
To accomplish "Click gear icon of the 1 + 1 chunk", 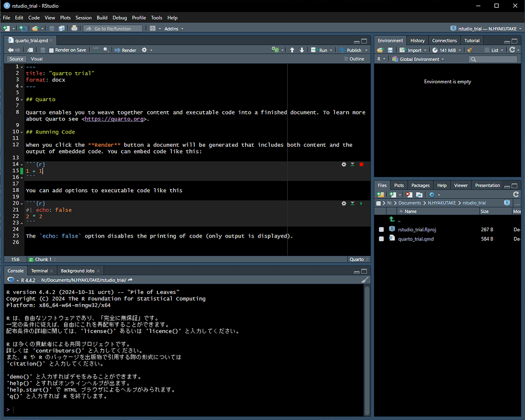I will (x=344, y=165).
